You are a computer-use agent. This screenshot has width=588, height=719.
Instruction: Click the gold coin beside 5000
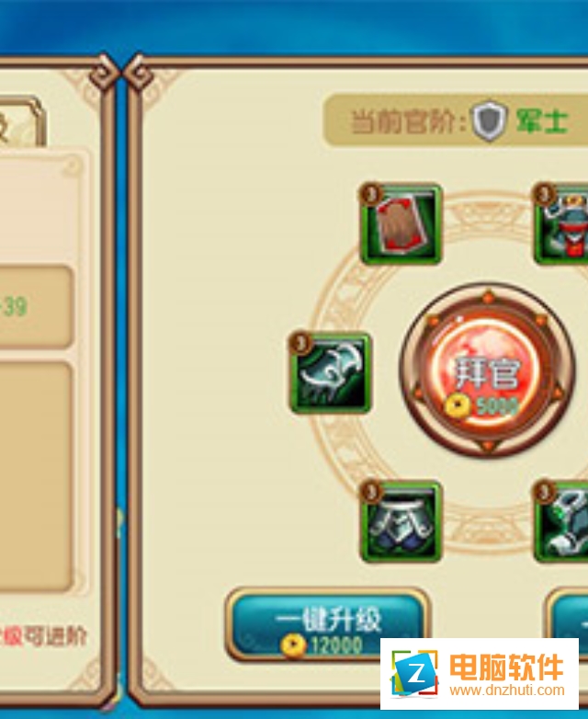458,405
